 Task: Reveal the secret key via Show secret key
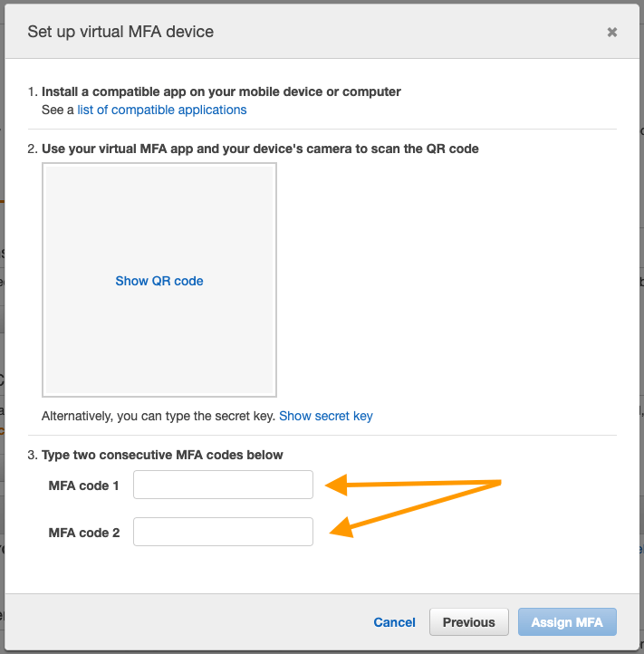click(x=325, y=416)
